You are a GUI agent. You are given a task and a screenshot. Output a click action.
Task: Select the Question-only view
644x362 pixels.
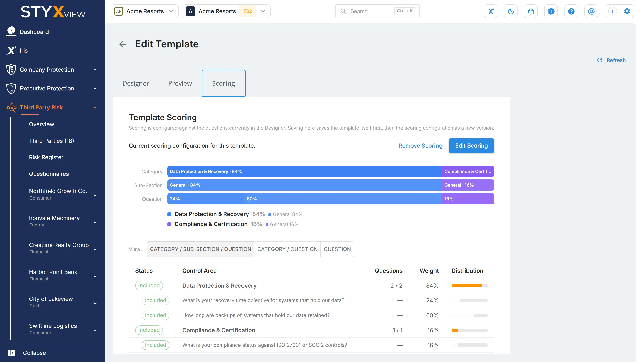(337, 249)
